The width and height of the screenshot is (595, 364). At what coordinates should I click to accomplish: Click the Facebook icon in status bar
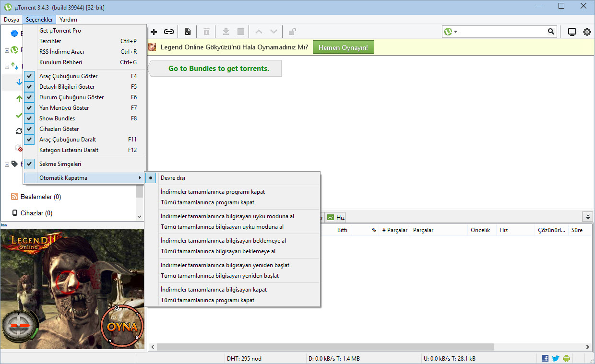pyautogui.click(x=545, y=358)
